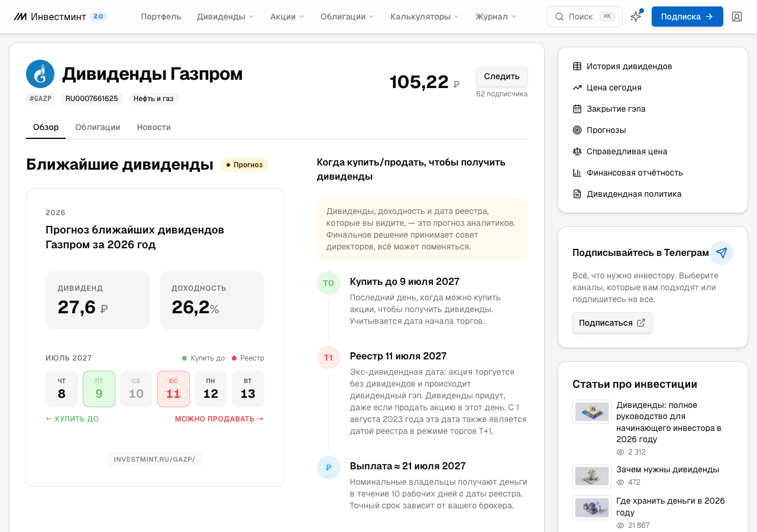
Task: Click the external link icon on Подписаться
Action: [x=641, y=323]
